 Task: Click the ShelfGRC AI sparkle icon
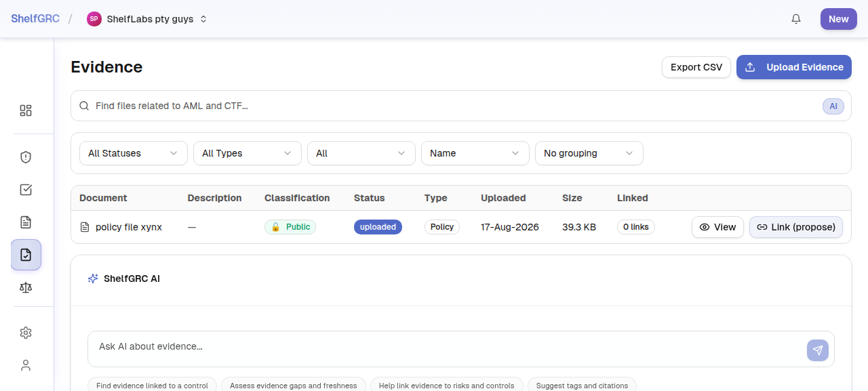(93, 279)
